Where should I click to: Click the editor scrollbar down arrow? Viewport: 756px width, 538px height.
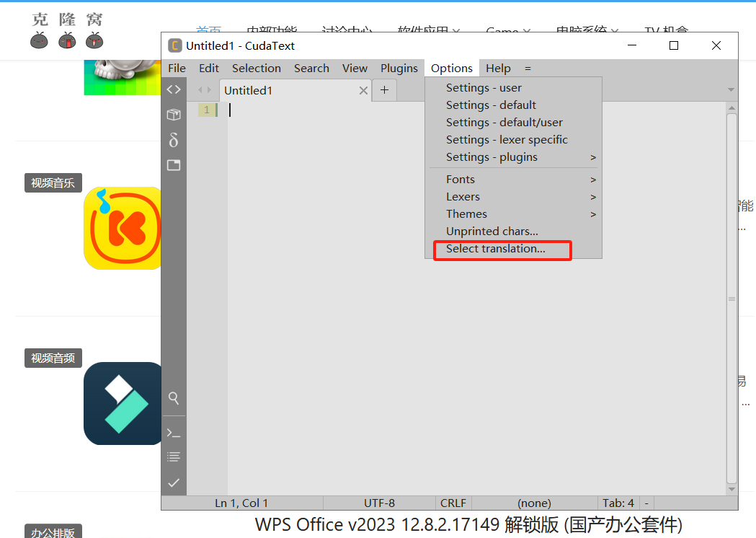[731, 489]
